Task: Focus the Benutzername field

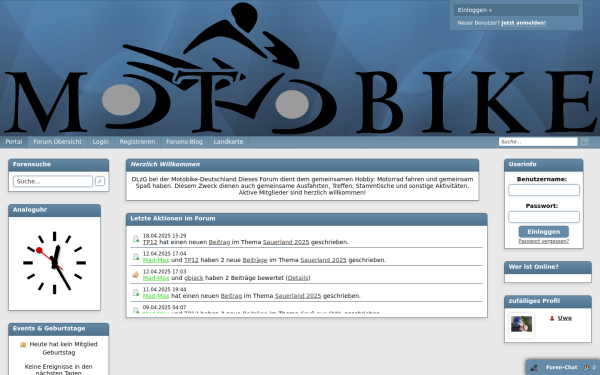Action: [x=544, y=190]
